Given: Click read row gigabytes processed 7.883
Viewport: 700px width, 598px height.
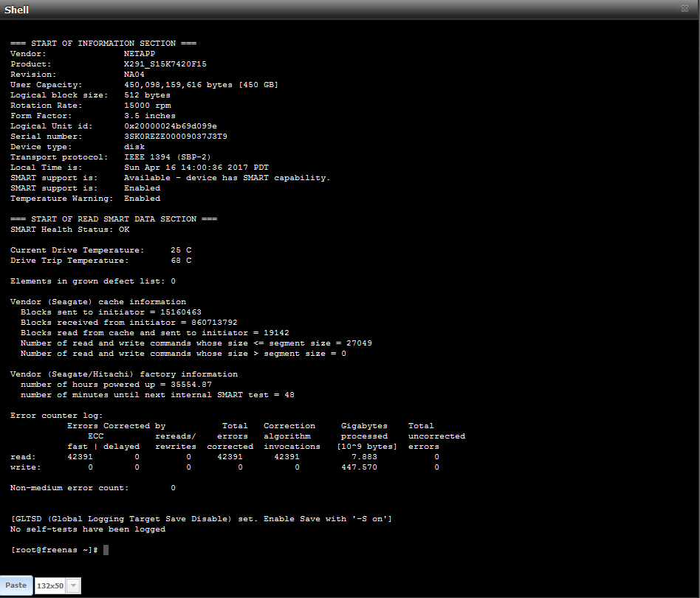Looking at the screenshot, I should click(364, 456).
